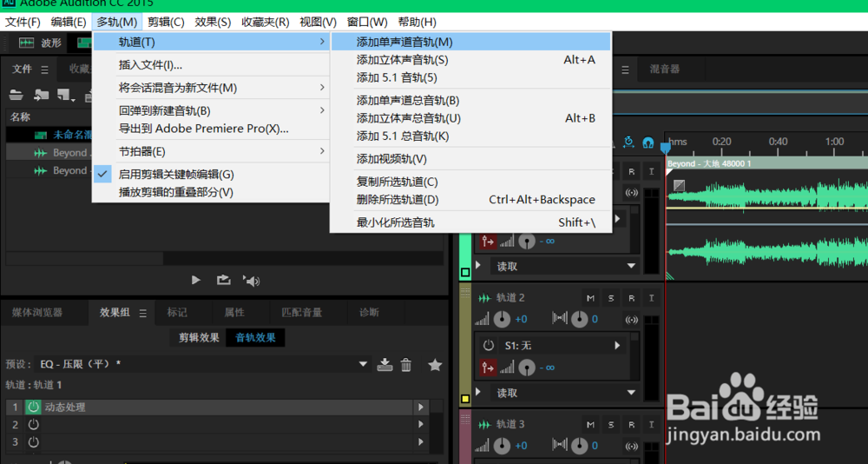Viewport: 868px width, 464px height.
Task: Select 未命名 session row in file list
Action: pos(49,135)
